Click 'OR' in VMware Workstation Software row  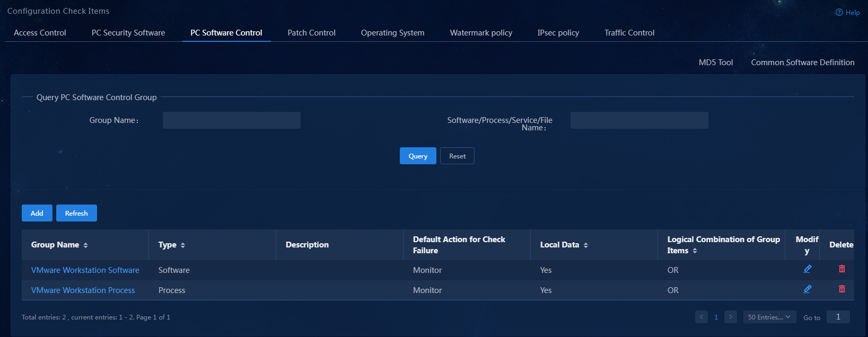point(673,270)
